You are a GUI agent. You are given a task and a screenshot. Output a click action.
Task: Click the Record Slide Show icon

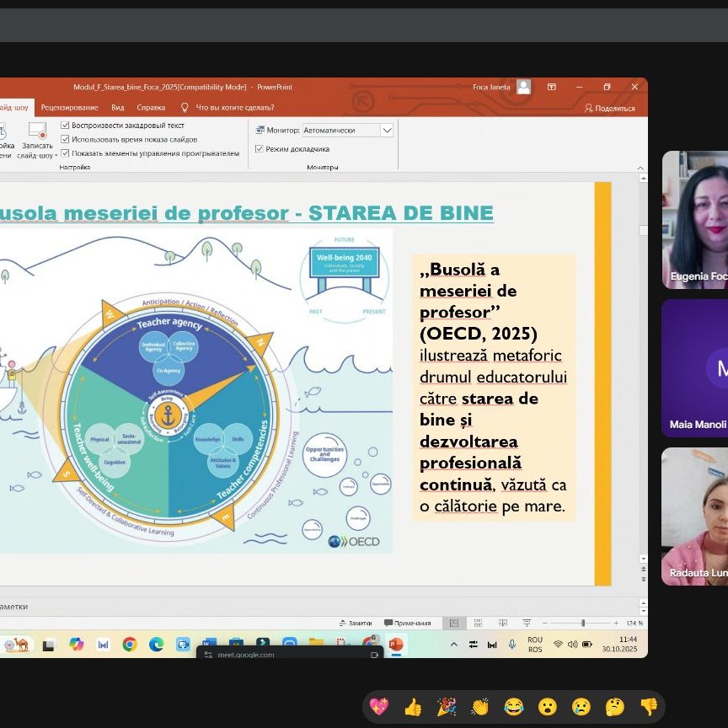(x=37, y=136)
